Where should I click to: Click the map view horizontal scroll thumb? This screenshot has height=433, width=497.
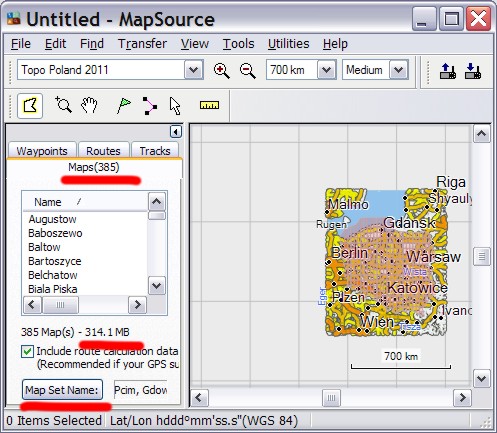(x=331, y=398)
